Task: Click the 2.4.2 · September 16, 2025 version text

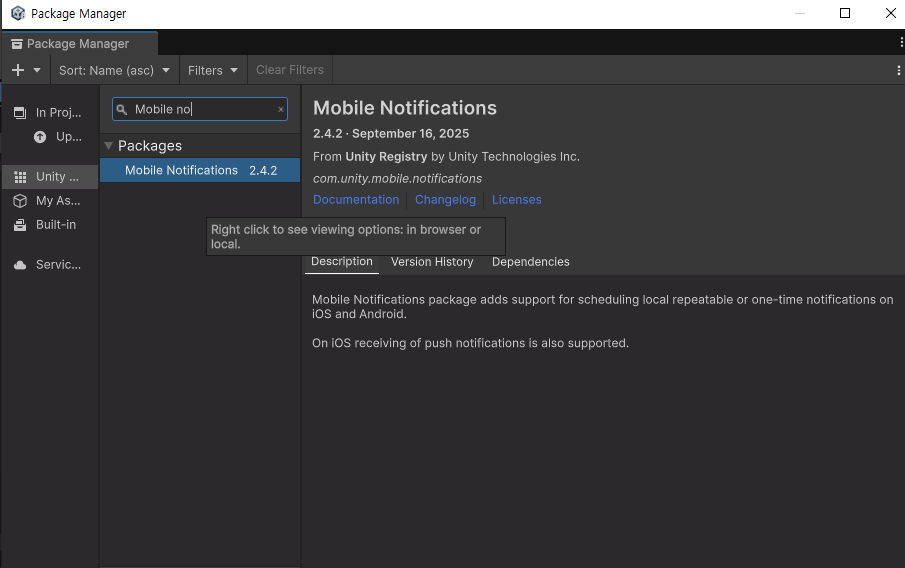Action: coord(391,134)
